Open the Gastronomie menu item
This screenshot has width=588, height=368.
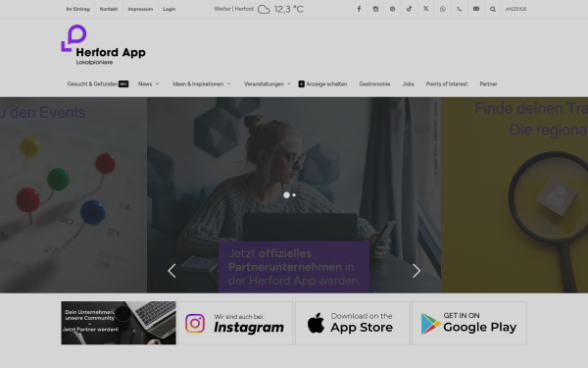tap(374, 83)
